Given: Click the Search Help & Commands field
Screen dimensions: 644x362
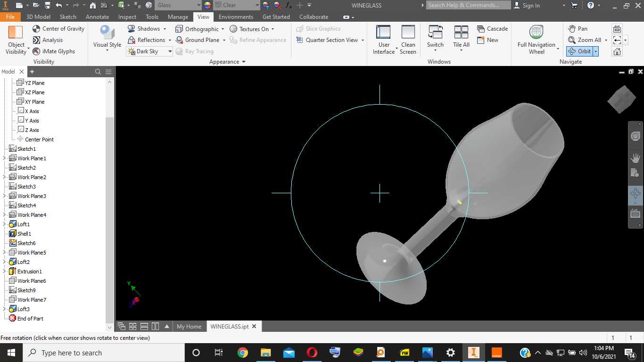Looking at the screenshot, I should point(468,5).
